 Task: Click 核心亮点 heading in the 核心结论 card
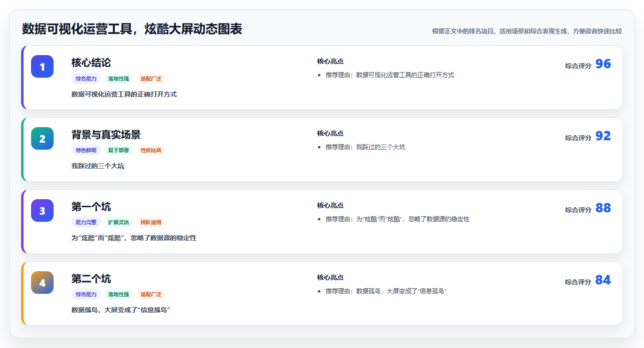click(330, 62)
